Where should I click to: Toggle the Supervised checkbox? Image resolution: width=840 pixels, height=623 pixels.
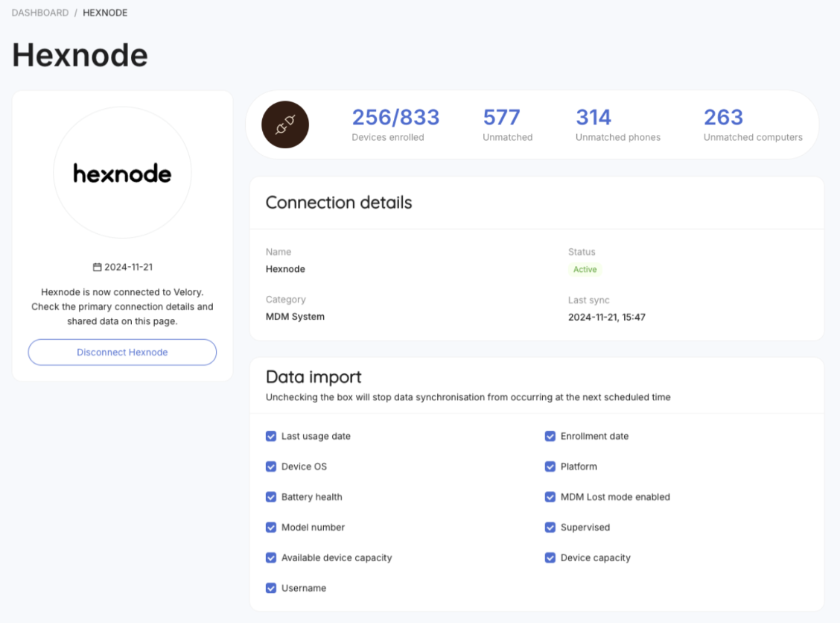550,527
